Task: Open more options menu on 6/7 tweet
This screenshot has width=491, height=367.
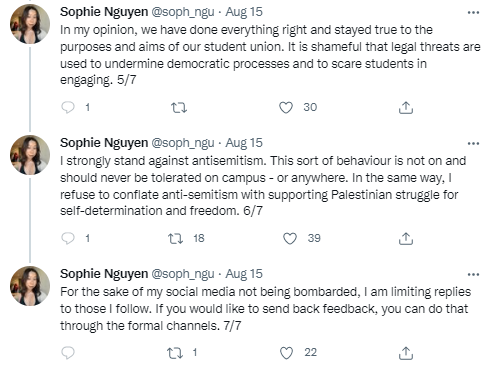Action: tap(473, 144)
